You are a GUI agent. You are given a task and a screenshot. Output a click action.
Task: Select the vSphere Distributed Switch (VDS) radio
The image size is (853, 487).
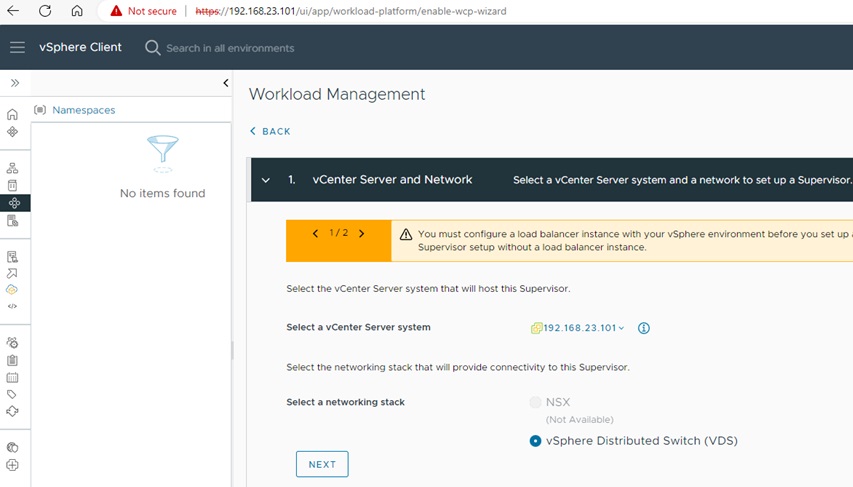[x=536, y=441]
